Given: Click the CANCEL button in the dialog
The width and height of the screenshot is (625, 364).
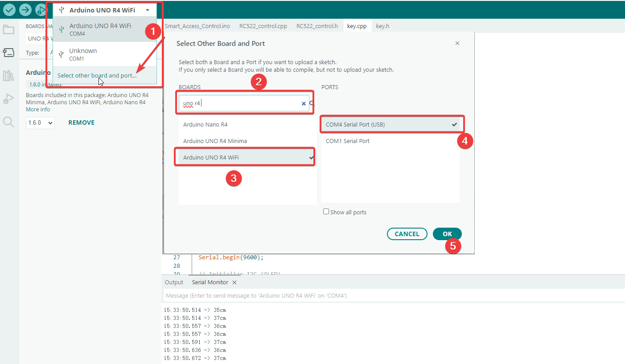Looking at the screenshot, I should pos(407,234).
